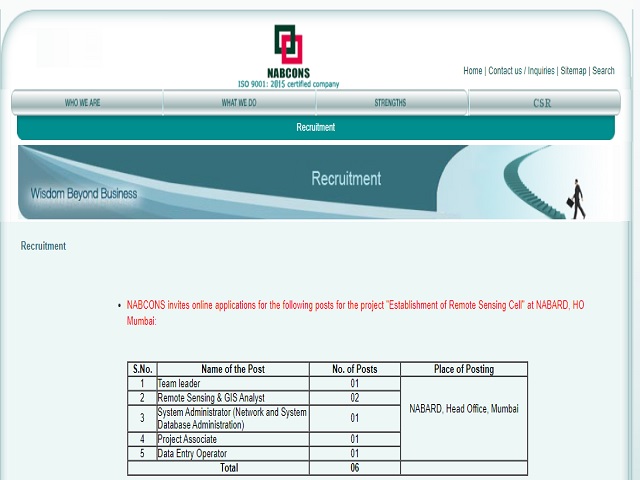The height and width of the screenshot is (480, 640).
Task: Select the CSR menu item
Action: [x=542, y=103]
